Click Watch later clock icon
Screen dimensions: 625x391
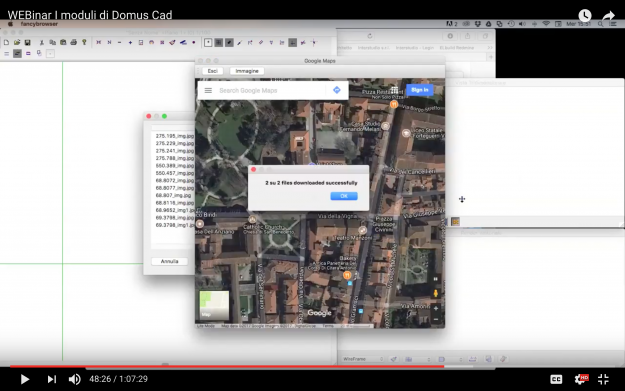(585, 16)
